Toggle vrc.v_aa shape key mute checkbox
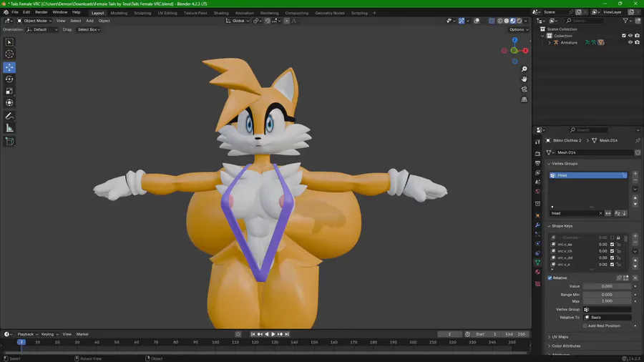 tap(612, 244)
